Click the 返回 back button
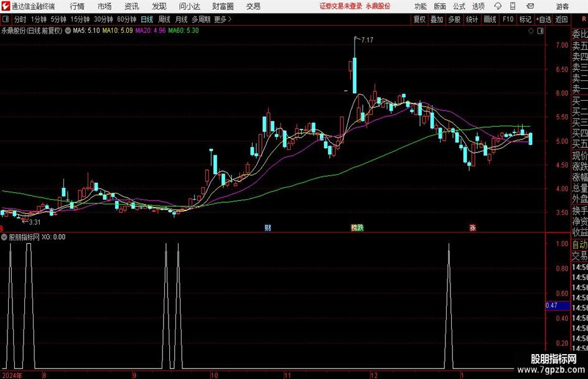Image resolution: width=588 pixels, height=379 pixels. [561, 19]
